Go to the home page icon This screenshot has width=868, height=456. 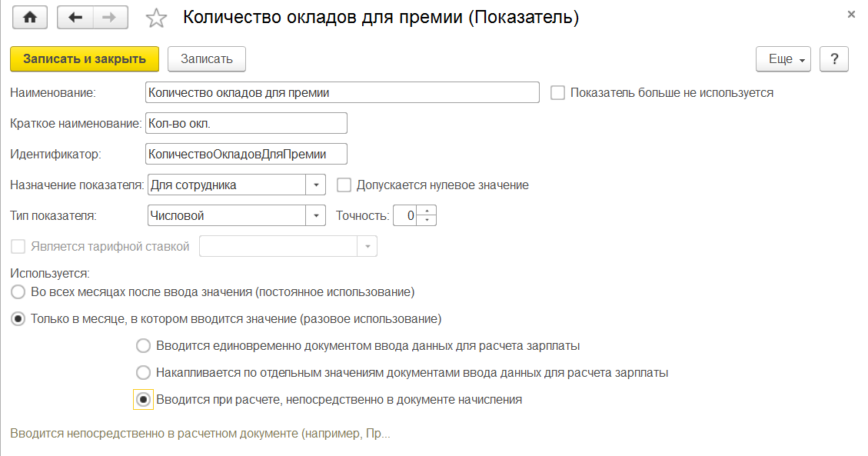pyautogui.click(x=30, y=18)
